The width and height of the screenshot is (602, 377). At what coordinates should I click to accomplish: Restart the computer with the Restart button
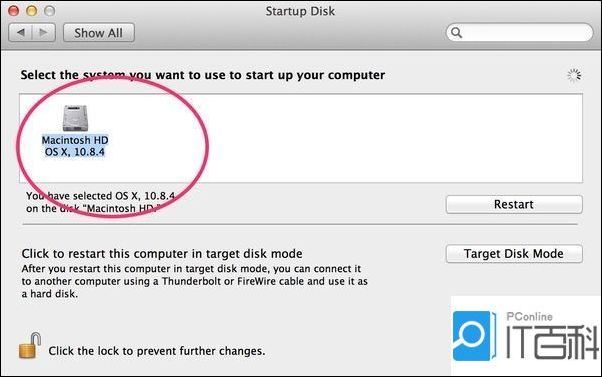point(514,204)
